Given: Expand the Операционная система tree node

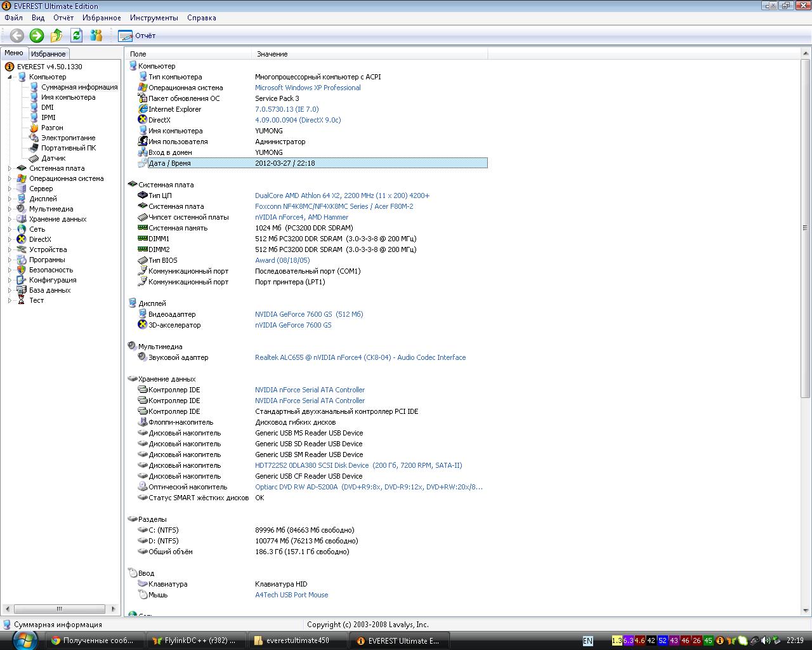Looking at the screenshot, I should [x=10, y=178].
